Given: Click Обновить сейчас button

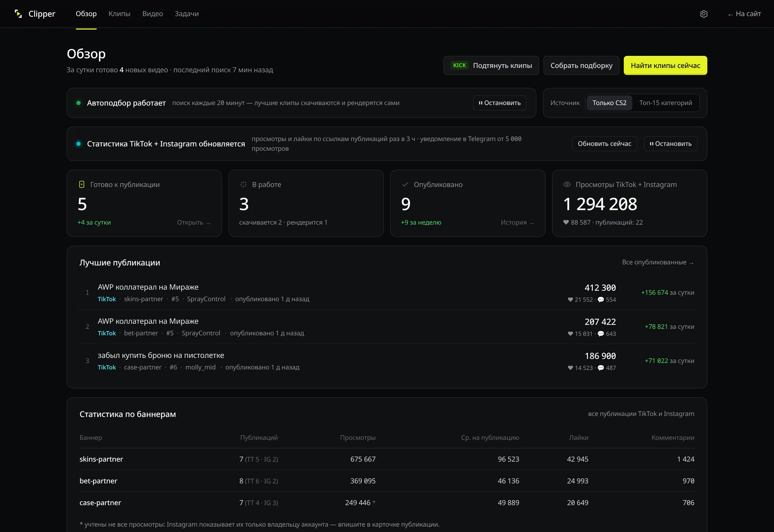Looking at the screenshot, I should coord(604,144).
